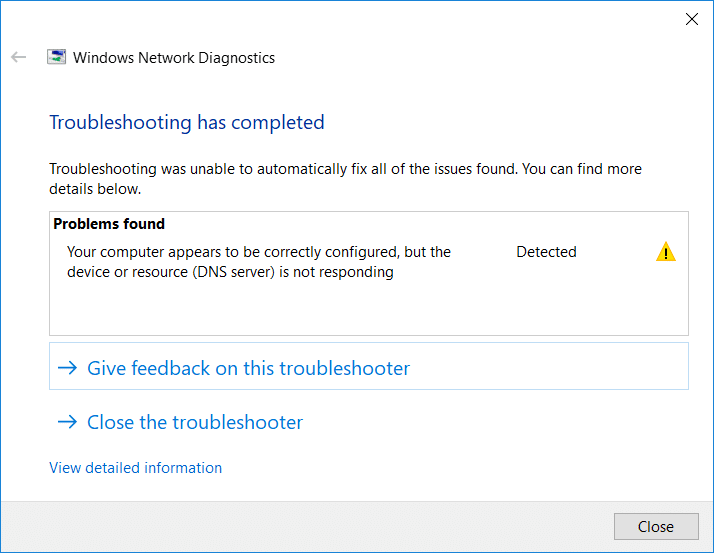
Task: Click the back arrow in the header
Action: [18, 58]
